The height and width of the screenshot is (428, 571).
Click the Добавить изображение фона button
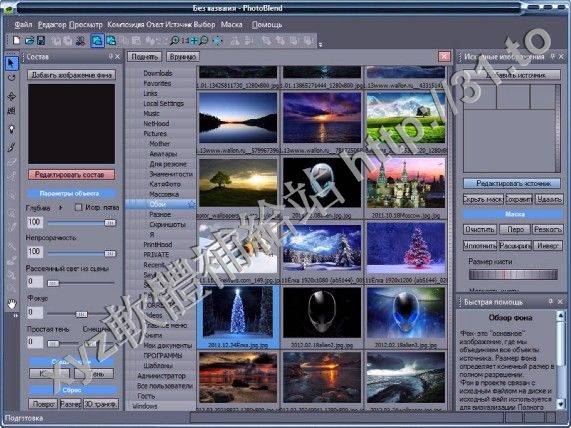pyautogui.click(x=72, y=75)
